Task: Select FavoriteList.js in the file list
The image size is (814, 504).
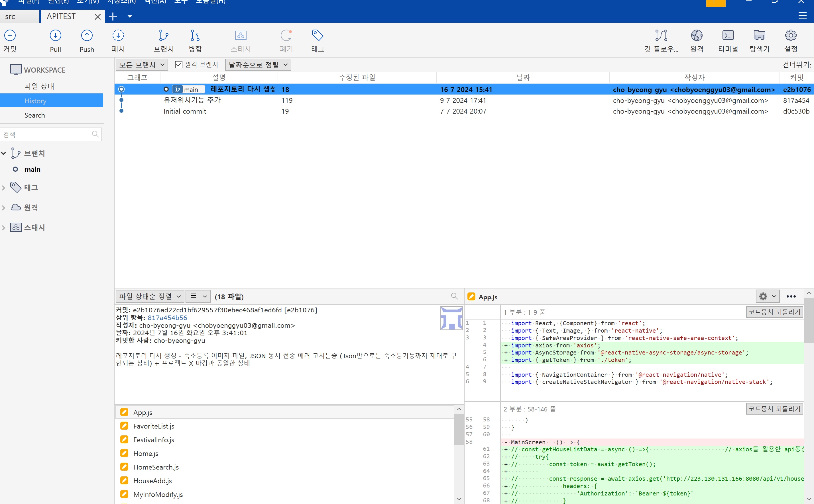Action: 154,426
